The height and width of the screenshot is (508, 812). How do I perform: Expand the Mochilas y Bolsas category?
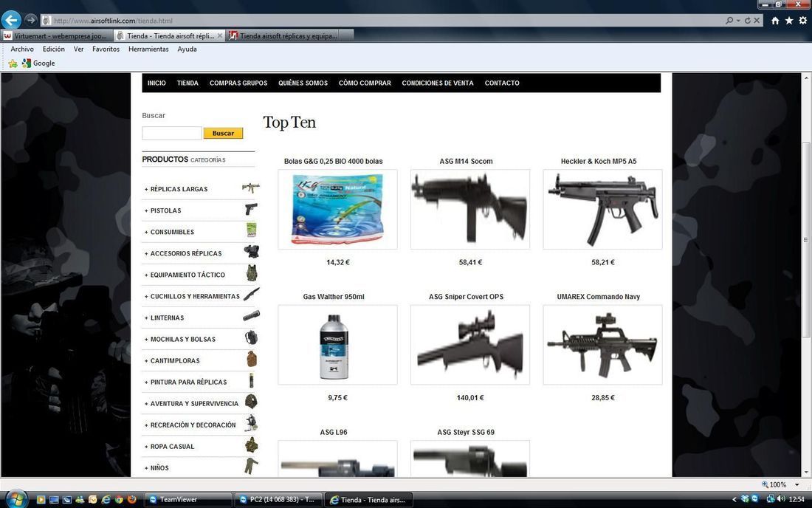point(180,339)
